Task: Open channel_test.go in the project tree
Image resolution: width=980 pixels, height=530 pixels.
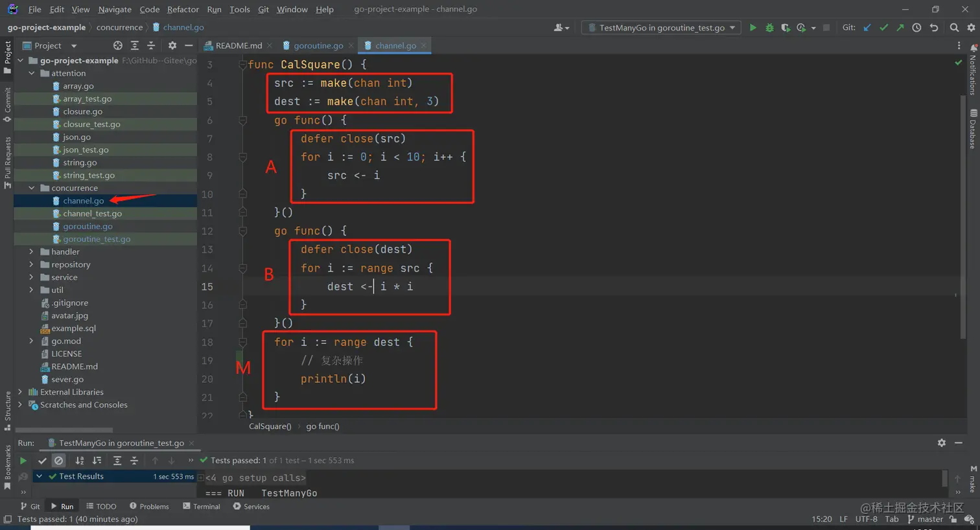Action: pyautogui.click(x=92, y=214)
